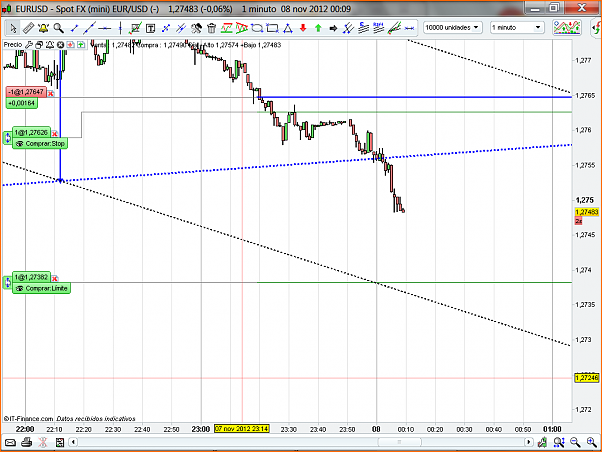Click the -1@1,27647 position label
This screenshot has width=602, height=452.
coord(26,92)
